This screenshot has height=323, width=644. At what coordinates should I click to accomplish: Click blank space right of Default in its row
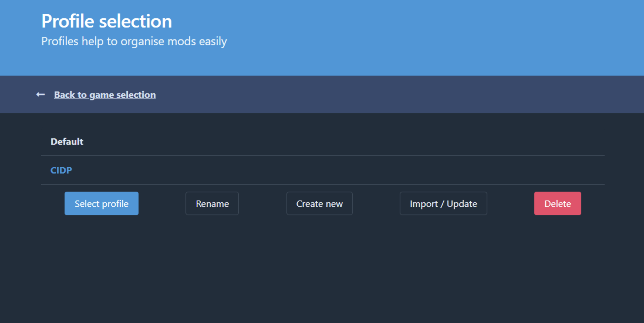[x=323, y=142]
